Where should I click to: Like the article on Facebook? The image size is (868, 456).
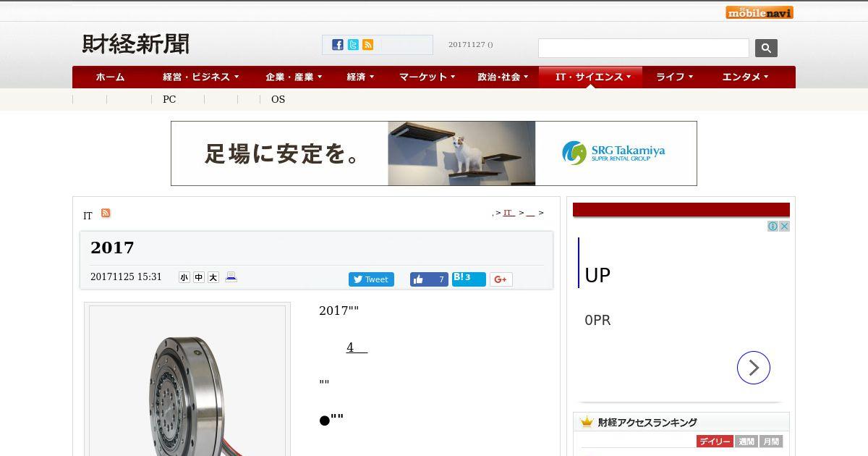(429, 279)
